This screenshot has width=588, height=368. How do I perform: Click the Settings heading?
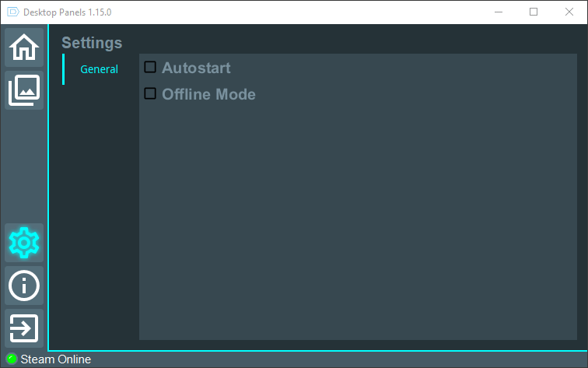click(92, 43)
